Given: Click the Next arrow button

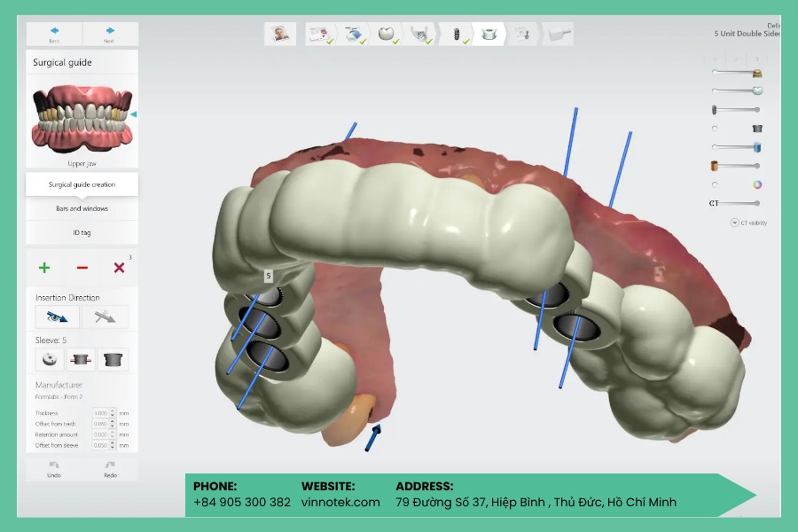Looking at the screenshot, I should coord(110,34).
